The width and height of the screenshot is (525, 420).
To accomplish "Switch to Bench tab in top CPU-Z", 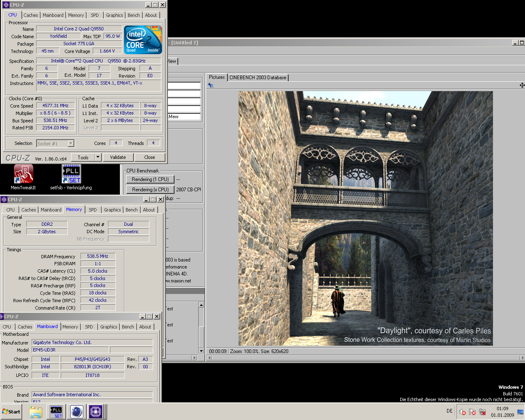I will coord(134,15).
